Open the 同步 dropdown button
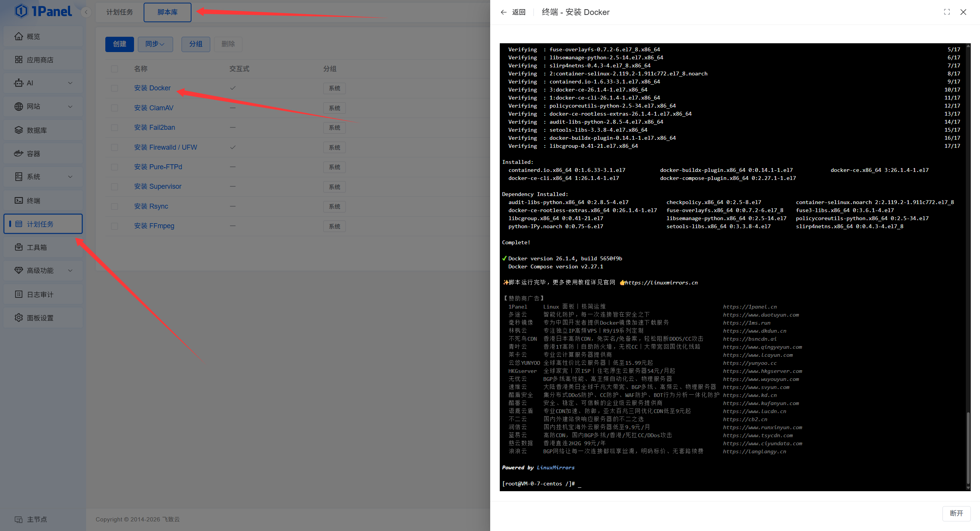Image resolution: width=980 pixels, height=531 pixels. [x=155, y=44]
